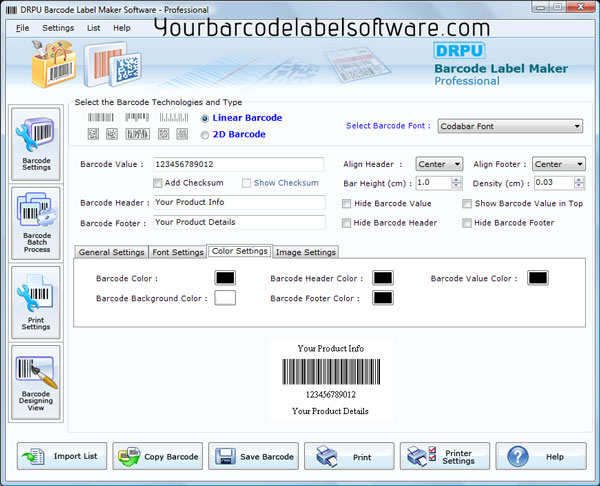Select the Linear Barcode radio button
The image size is (600, 486).
pyautogui.click(x=205, y=119)
